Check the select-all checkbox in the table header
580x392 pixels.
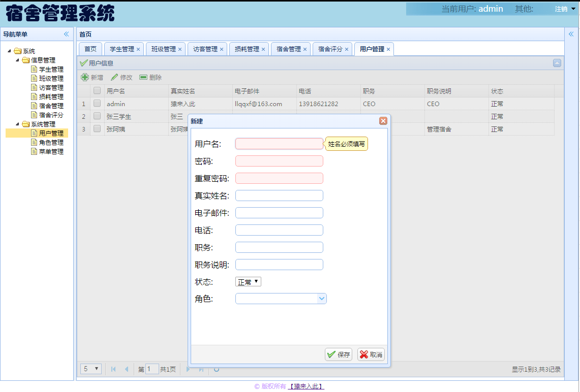(96, 90)
